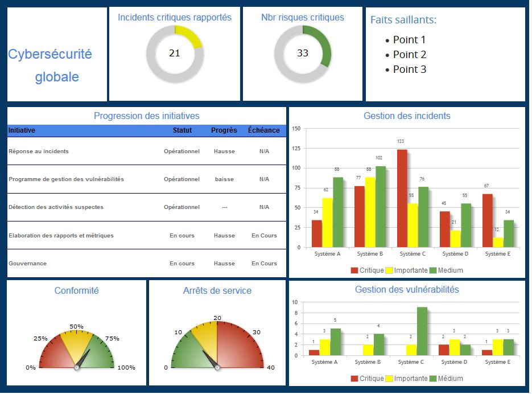Click the yellow 62 bar for Système A
The height and width of the screenshot is (394, 532).
coord(327,223)
